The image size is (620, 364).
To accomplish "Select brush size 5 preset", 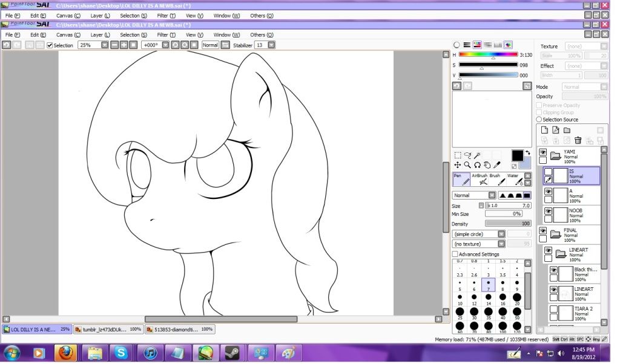I will point(460,285).
